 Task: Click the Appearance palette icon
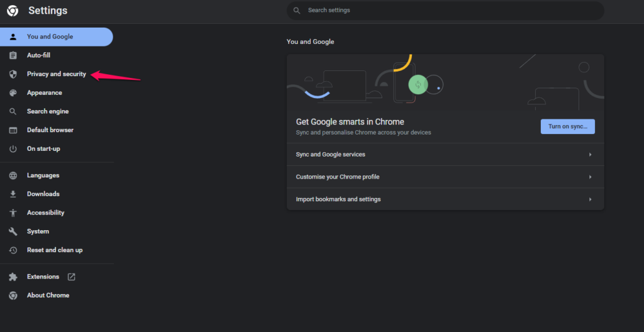coord(13,93)
